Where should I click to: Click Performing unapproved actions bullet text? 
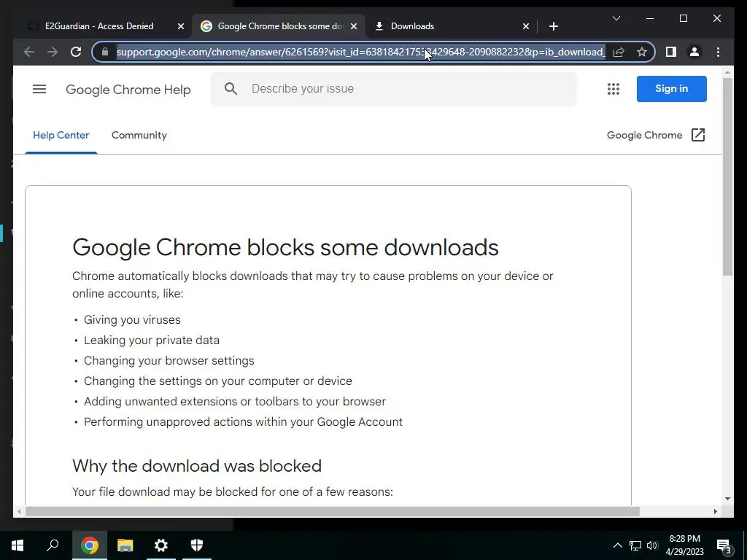click(x=243, y=422)
